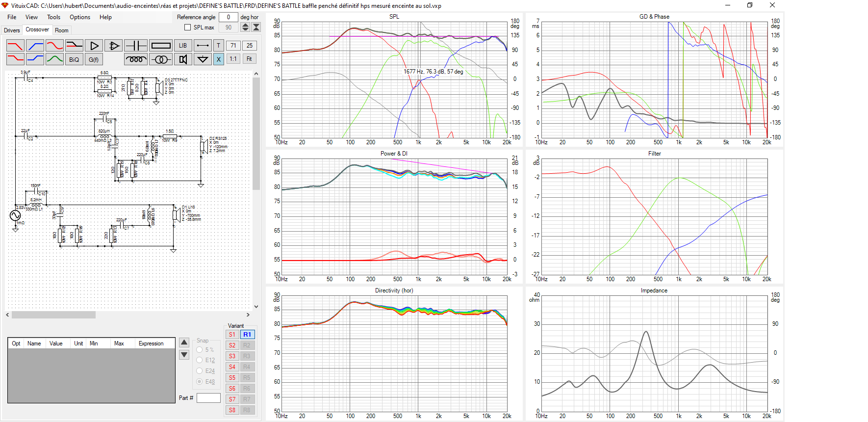Viewport: 868px width, 422px height.
Task: Select the E24 snap option
Action: coord(200,371)
